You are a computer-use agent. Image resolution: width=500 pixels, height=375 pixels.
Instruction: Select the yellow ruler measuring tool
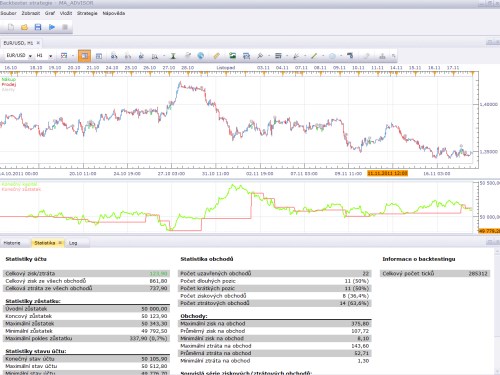(217, 56)
